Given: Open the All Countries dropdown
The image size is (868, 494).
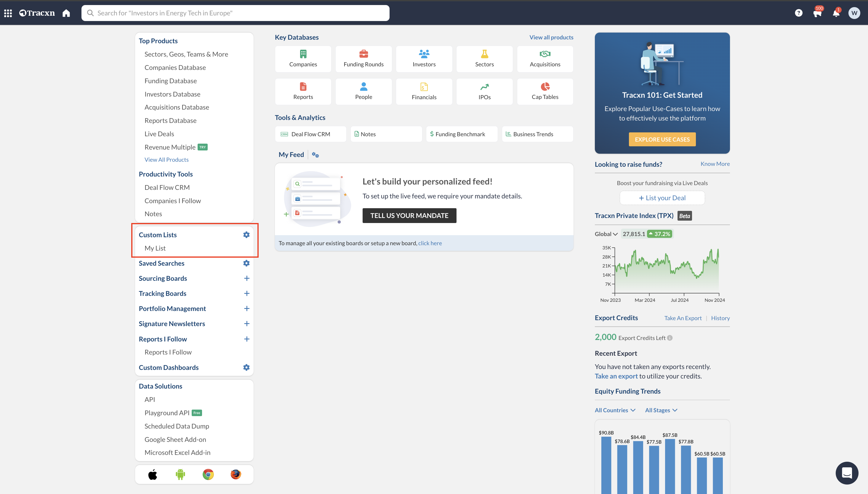Looking at the screenshot, I should coord(615,410).
